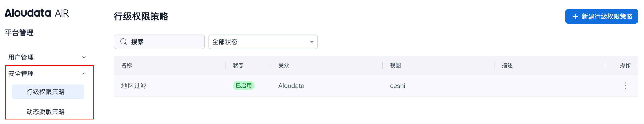Click the 状态 column header
The height and width of the screenshot is (124, 644).
238,65
